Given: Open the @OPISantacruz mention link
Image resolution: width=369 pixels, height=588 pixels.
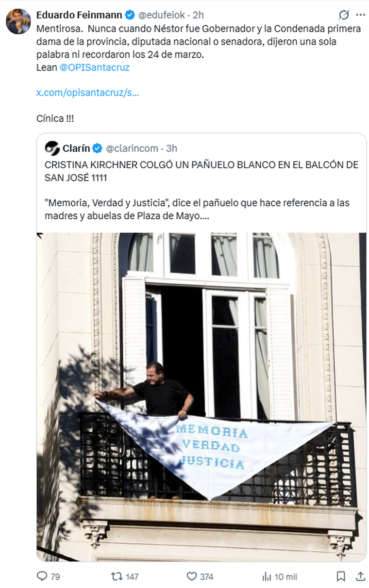Looking at the screenshot, I should coord(94,67).
